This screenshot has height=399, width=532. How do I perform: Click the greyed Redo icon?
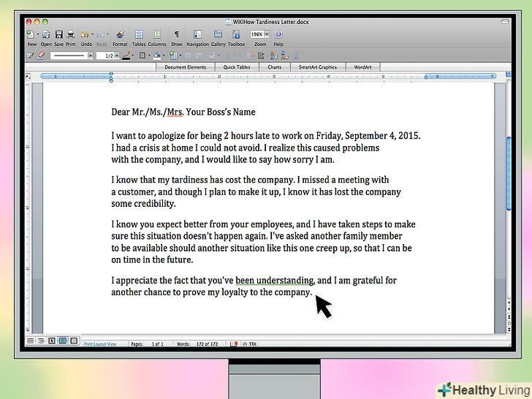(100, 34)
